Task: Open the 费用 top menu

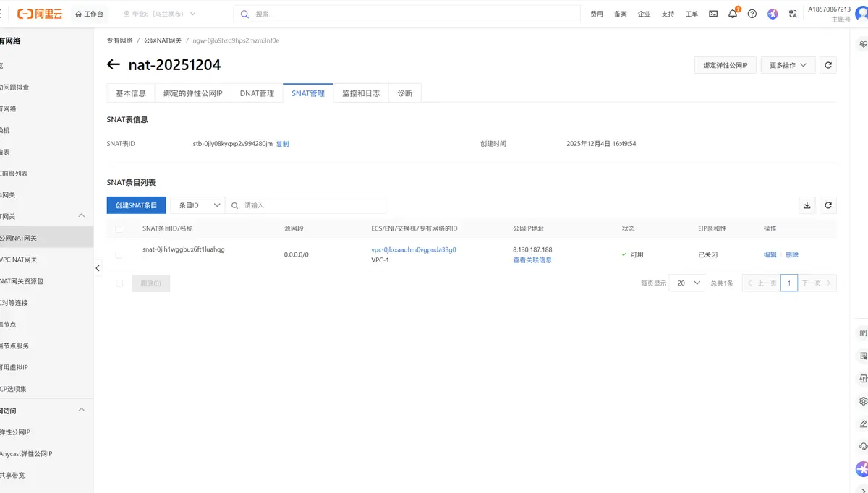Action: [597, 14]
